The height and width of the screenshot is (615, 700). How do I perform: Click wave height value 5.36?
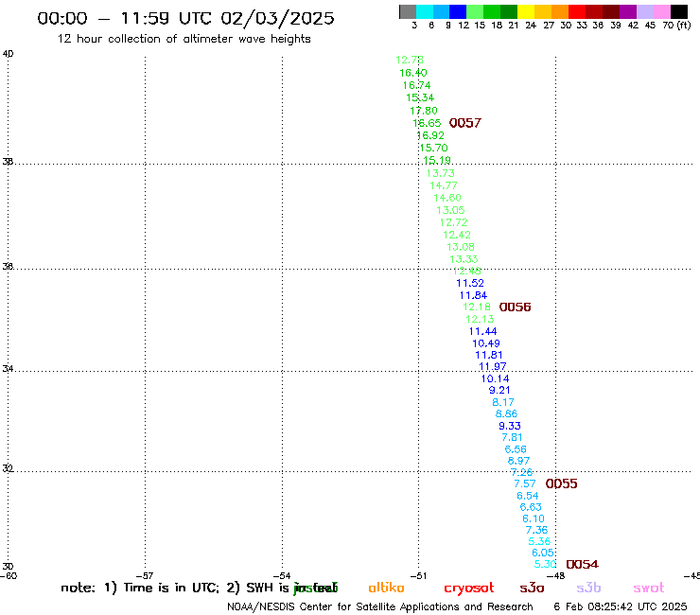[x=539, y=541]
